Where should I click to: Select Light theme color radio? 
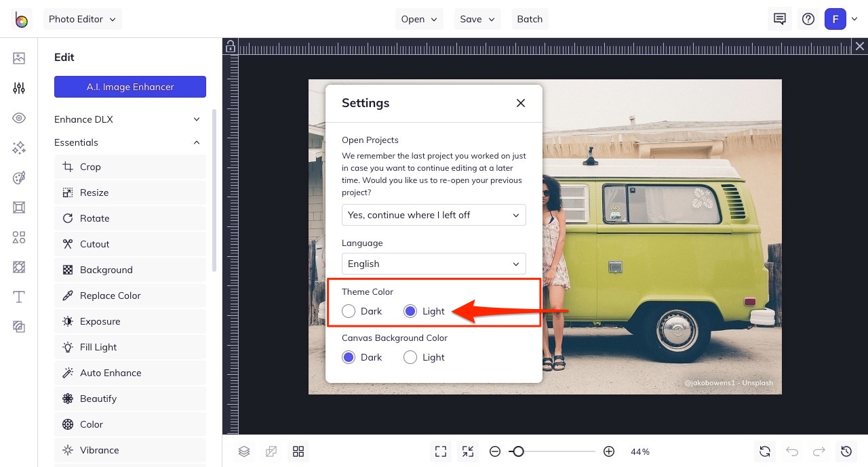click(410, 311)
